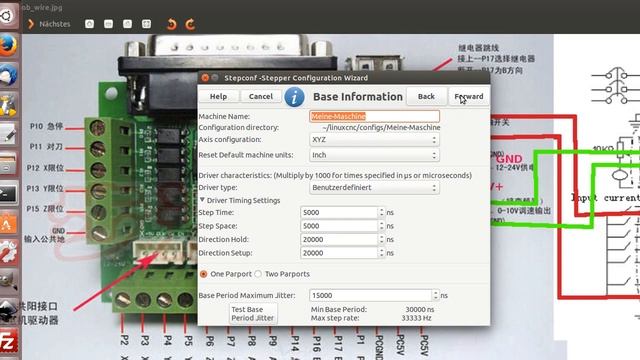Open the text editor launcher icon

pos(8,135)
